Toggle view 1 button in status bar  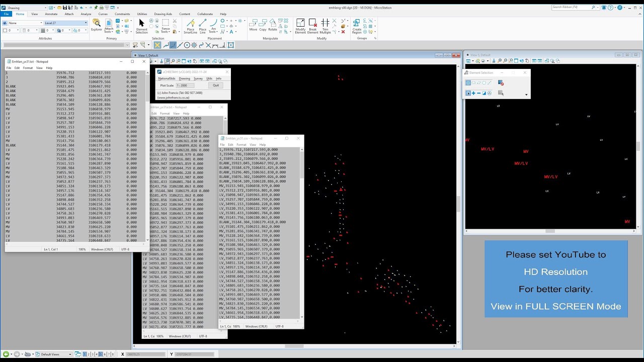85,354
